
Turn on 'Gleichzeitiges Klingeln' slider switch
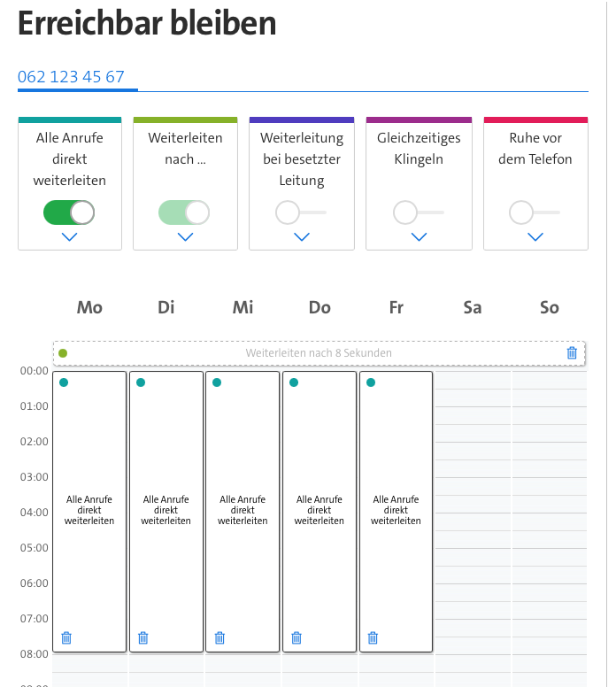[418, 212]
